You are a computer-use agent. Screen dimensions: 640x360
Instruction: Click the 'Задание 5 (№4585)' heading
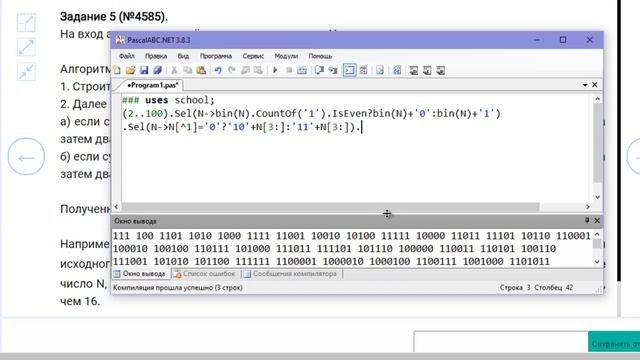114,17
